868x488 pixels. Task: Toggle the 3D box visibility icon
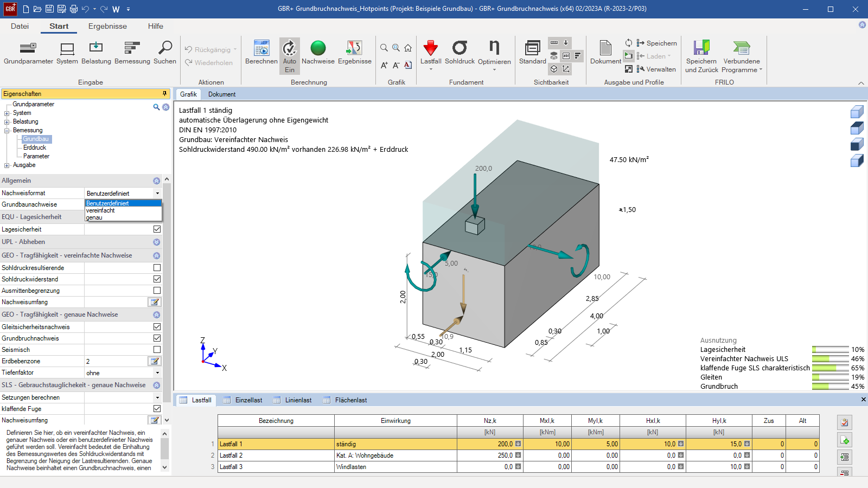(554, 69)
